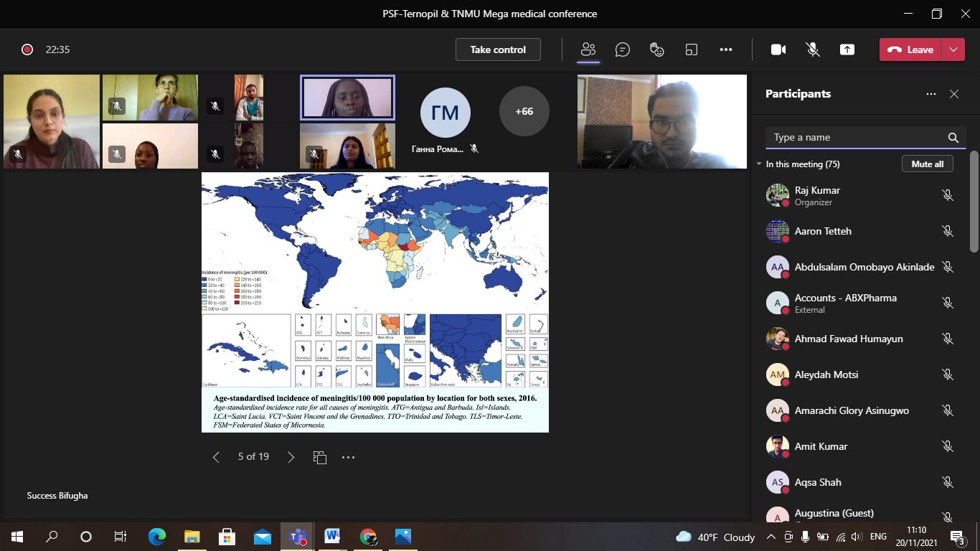Open More actions ellipsis in meeting toolbar
Image resolution: width=980 pixels, height=551 pixels.
click(726, 50)
